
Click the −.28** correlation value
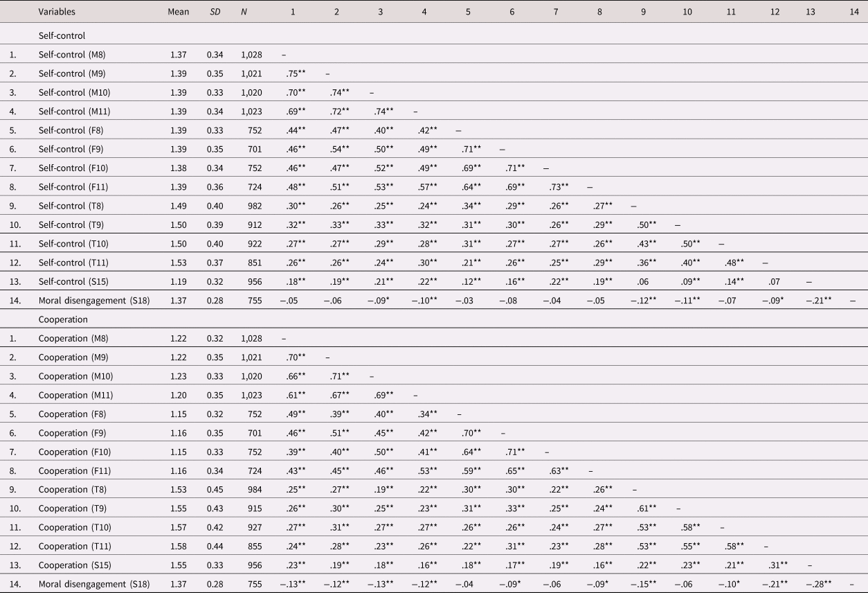818,585
